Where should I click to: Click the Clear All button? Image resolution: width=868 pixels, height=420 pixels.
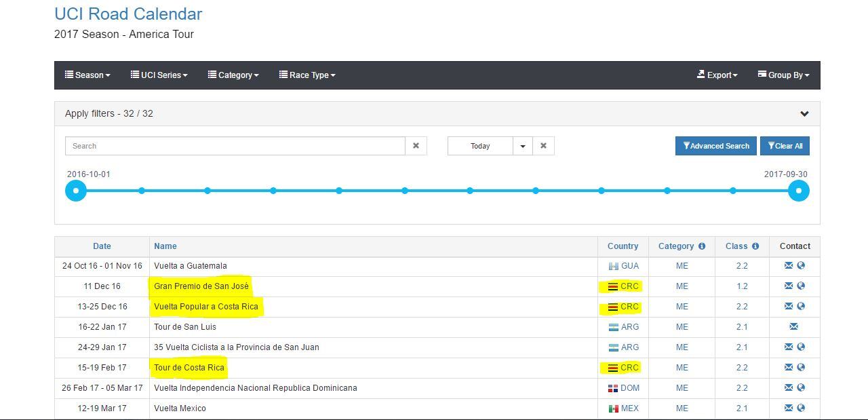(x=785, y=146)
